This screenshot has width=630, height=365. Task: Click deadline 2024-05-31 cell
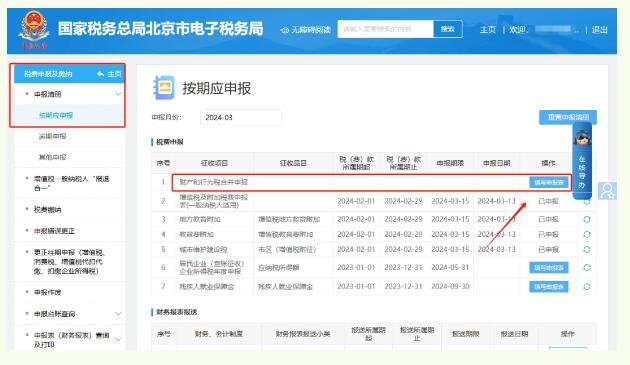[450, 268]
